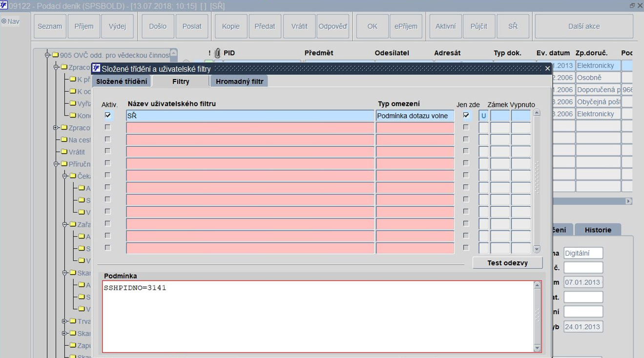Click the exclamation mark column header
This screenshot has width=644, height=358.
[x=209, y=53]
